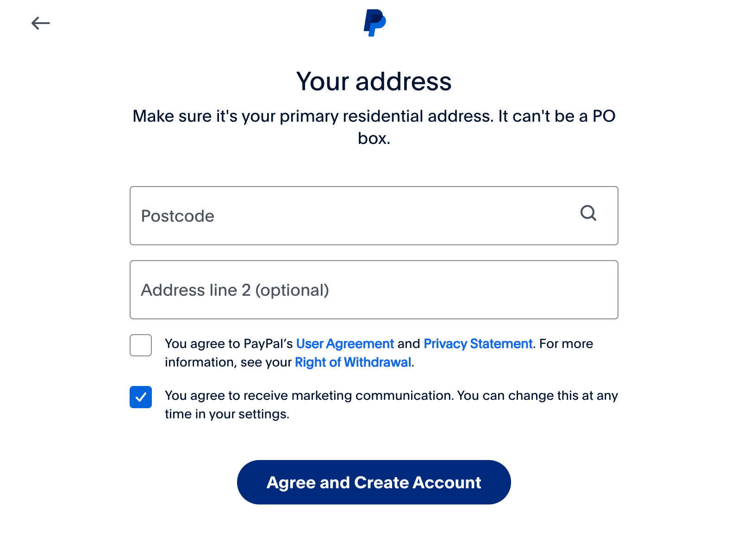Click the postcode search magnifier icon
The image size is (737, 560).
point(588,213)
